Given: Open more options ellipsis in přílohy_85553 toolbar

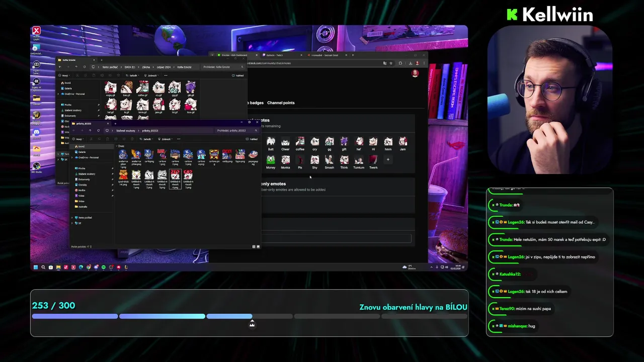Looking at the screenshot, I should click(x=179, y=139).
